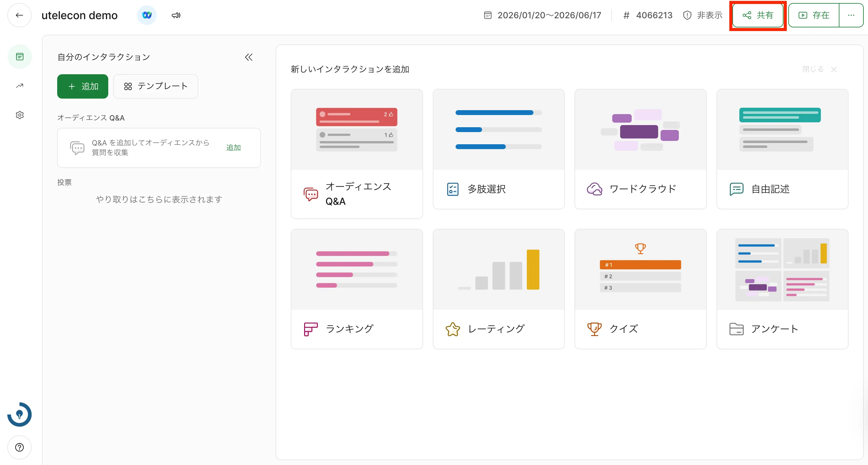Click the 存在 present button
This screenshot has width=868, height=465.
click(814, 15)
